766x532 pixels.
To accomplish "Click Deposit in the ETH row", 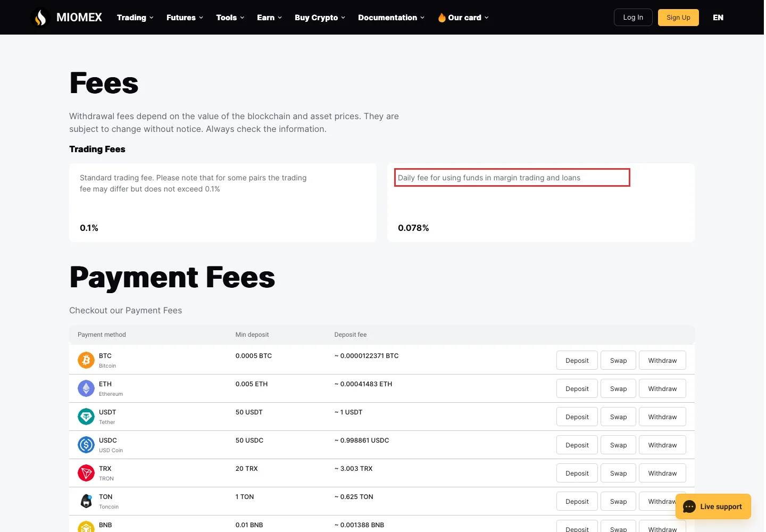I will pyautogui.click(x=577, y=388).
